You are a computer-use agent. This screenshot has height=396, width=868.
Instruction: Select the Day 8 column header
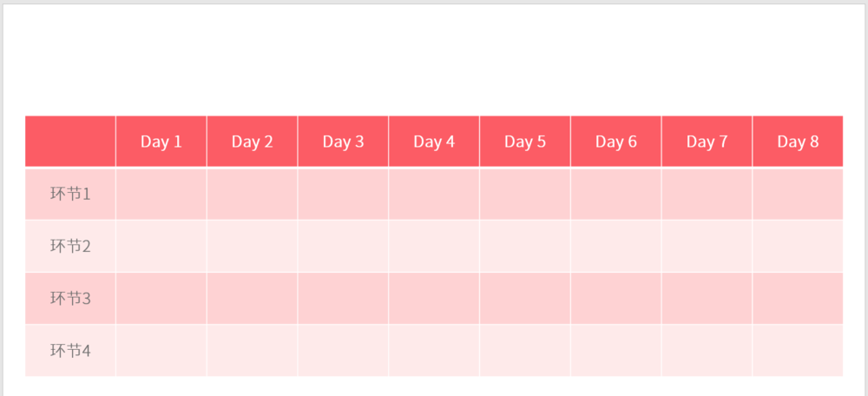[x=798, y=142]
